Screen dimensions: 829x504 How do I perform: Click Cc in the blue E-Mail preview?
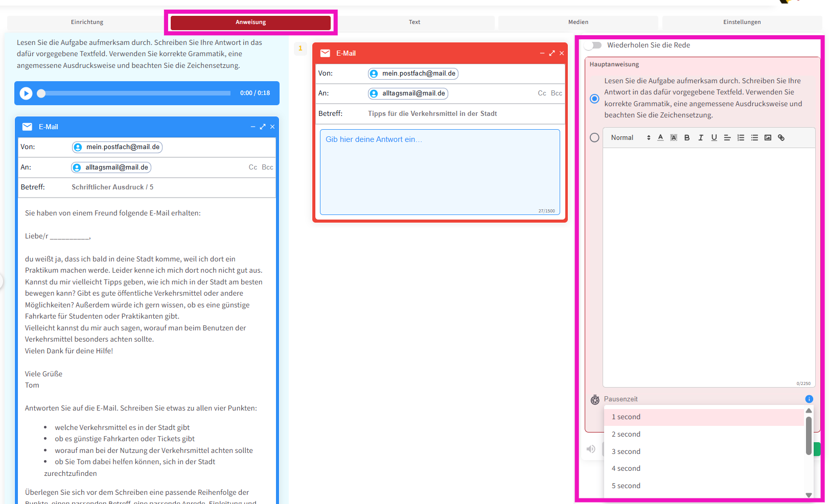(252, 167)
